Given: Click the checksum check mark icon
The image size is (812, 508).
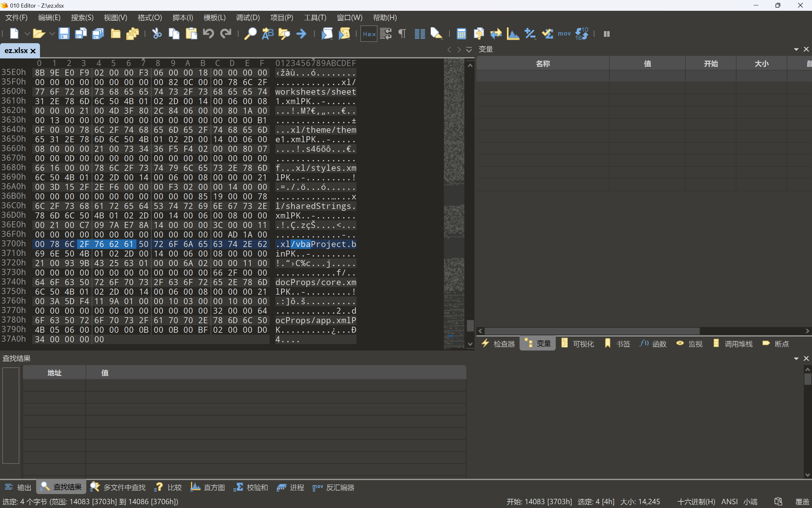Looking at the screenshot, I should point(547,34).
